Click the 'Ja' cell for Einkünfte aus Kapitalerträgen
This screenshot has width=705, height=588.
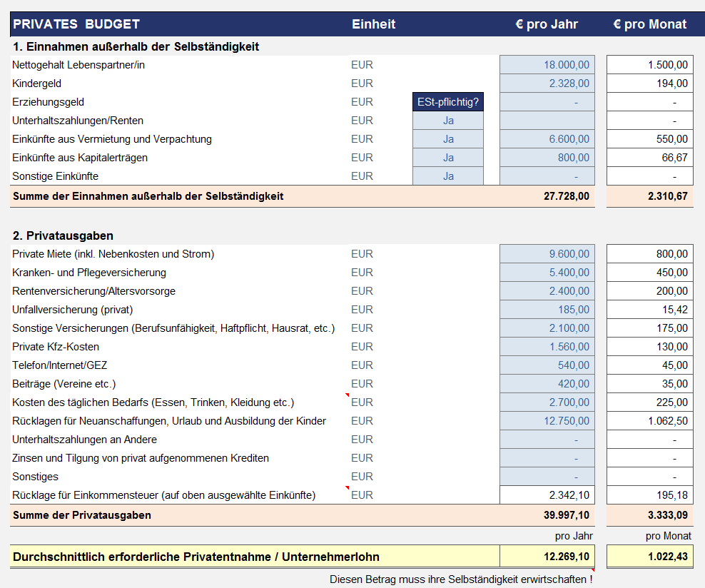tap(448, 158)
